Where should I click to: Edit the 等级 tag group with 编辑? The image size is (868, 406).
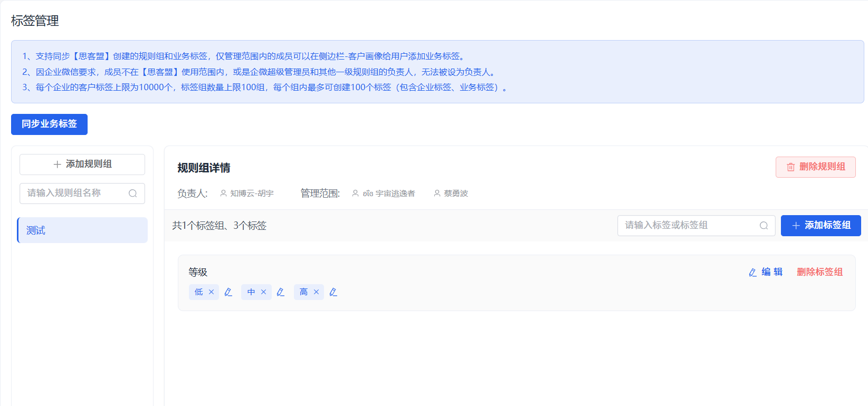pos(766,272)
